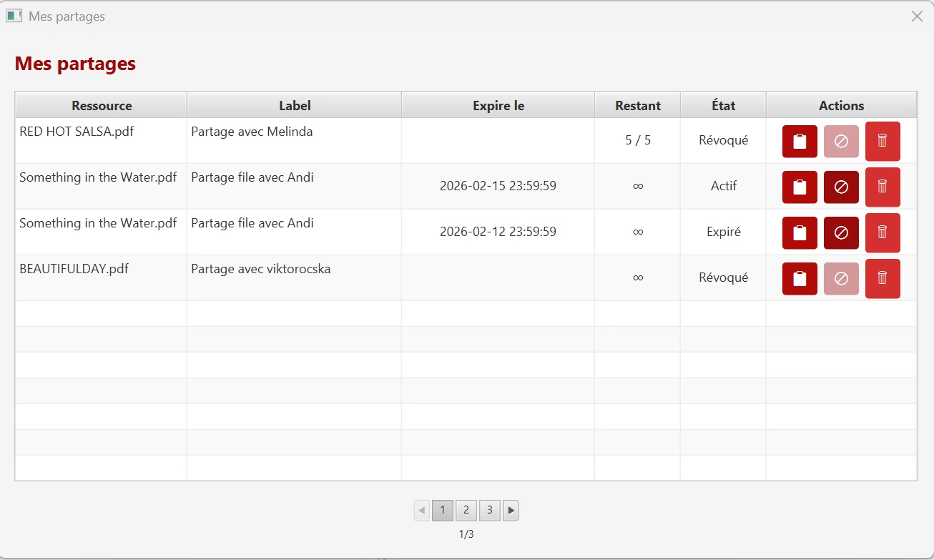Delete the BEAUTIFULDAY.pdf share with viktorocska

(x=883, y=278)
